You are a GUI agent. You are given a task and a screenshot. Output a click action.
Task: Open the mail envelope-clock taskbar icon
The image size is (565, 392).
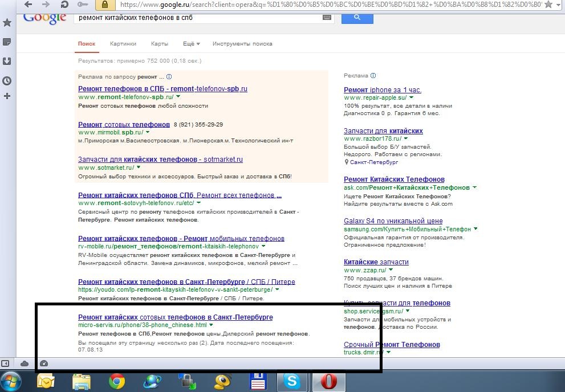tap(46, 382)
